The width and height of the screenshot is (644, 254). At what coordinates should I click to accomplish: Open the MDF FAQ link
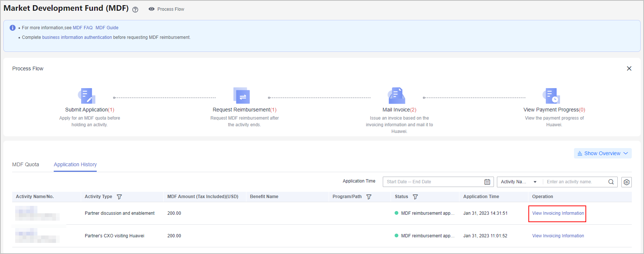pos(83,28)
